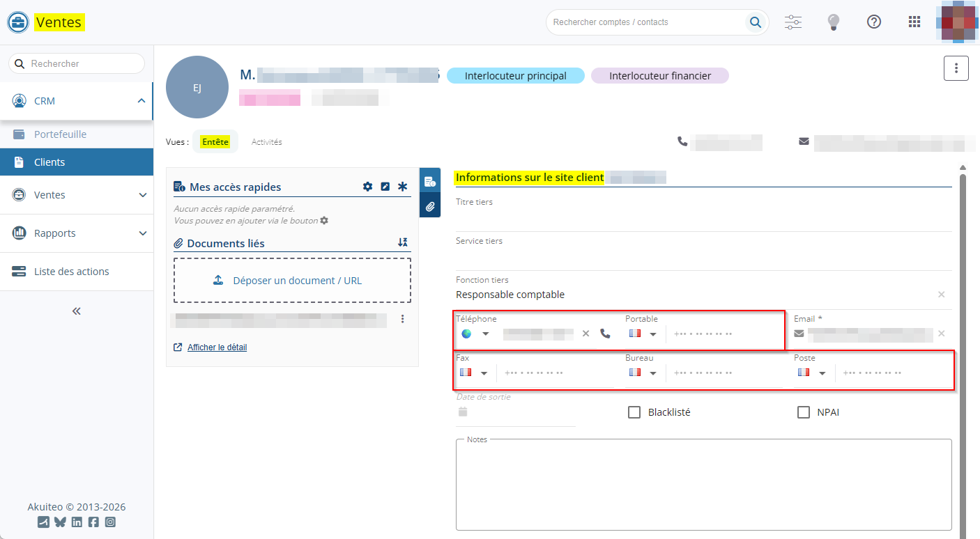Open the lightbulb tips icon in header
980x539 pixels.
point(833,22)
